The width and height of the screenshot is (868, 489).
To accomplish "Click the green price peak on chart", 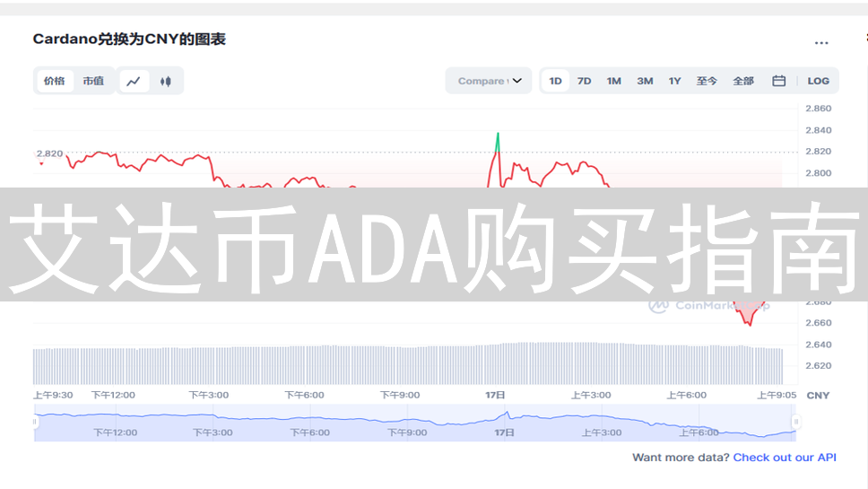I will click(498, 142).
